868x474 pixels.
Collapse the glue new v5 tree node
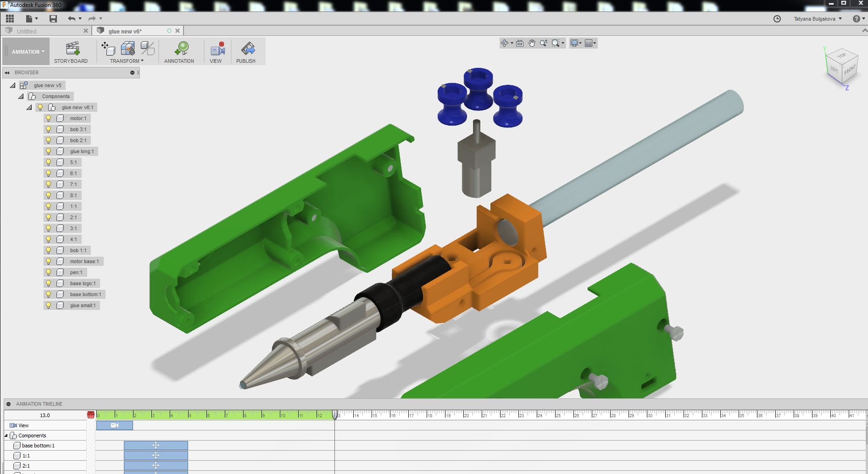(13, 85)
